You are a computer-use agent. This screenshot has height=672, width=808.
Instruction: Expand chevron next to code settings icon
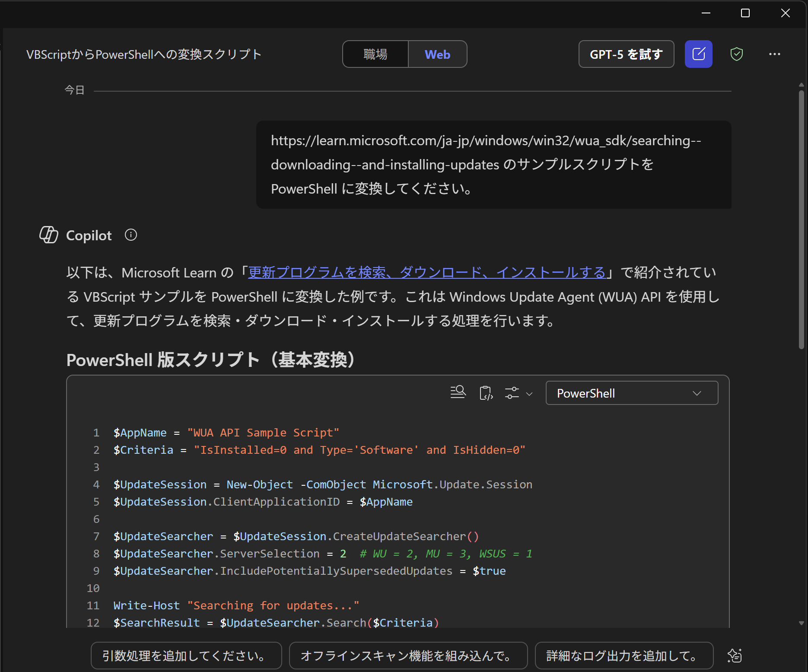529,394
